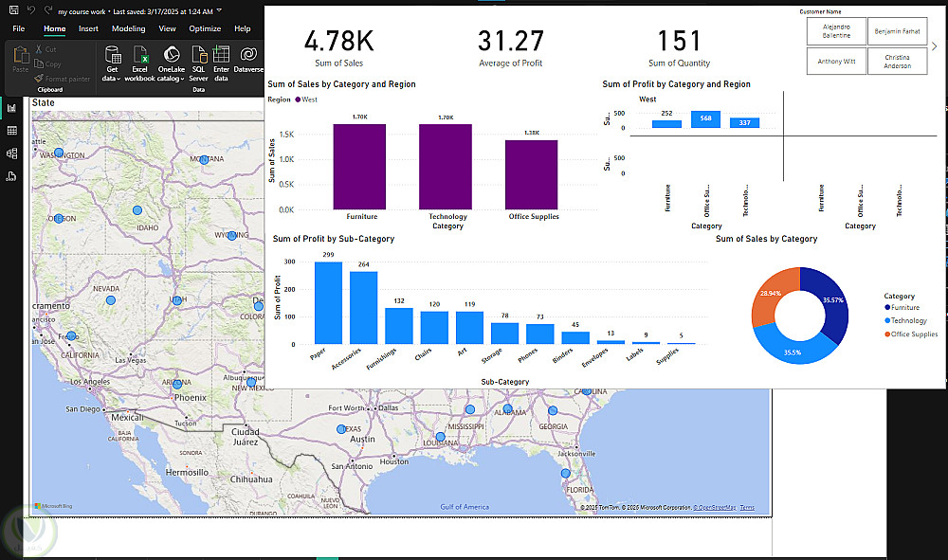
Task: Open the View ribbon tab
Action: [x=167, y=28]
